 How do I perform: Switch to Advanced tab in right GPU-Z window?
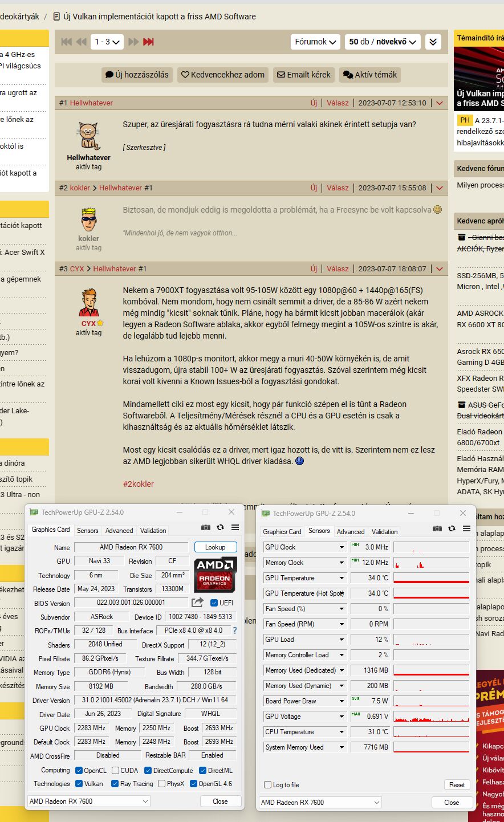pos(351,531)
